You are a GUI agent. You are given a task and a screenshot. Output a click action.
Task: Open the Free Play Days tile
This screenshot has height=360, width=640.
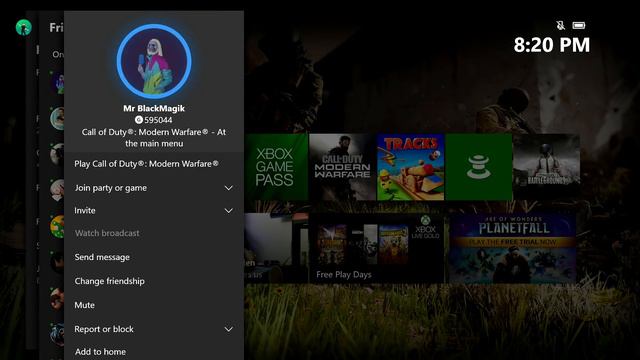(376, 248)
